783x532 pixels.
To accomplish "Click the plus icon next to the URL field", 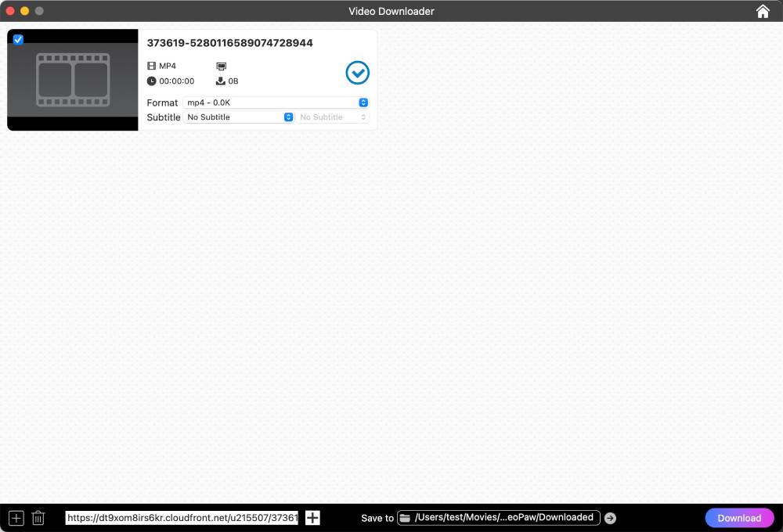I will pos(312,517).
